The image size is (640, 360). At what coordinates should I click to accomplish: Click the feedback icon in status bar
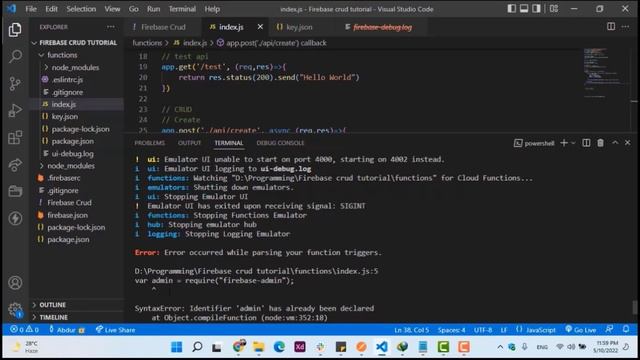tap(609, 329)
